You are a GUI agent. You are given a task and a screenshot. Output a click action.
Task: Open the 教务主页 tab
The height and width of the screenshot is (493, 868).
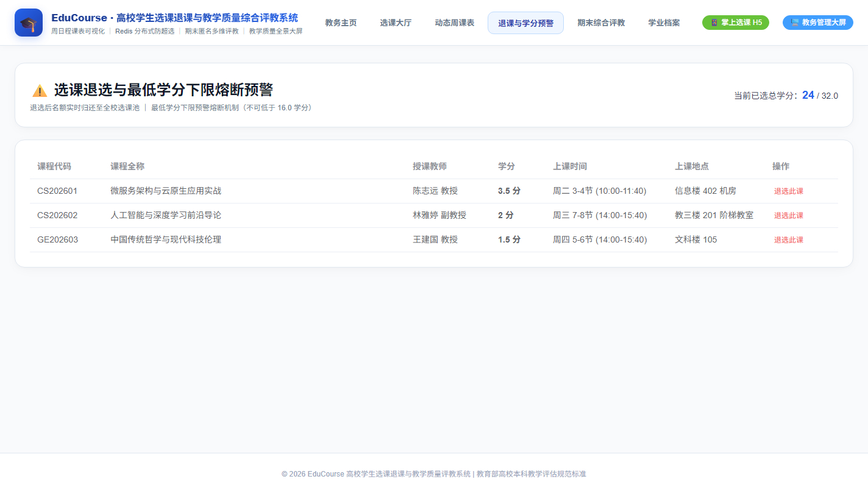point(341,23)
